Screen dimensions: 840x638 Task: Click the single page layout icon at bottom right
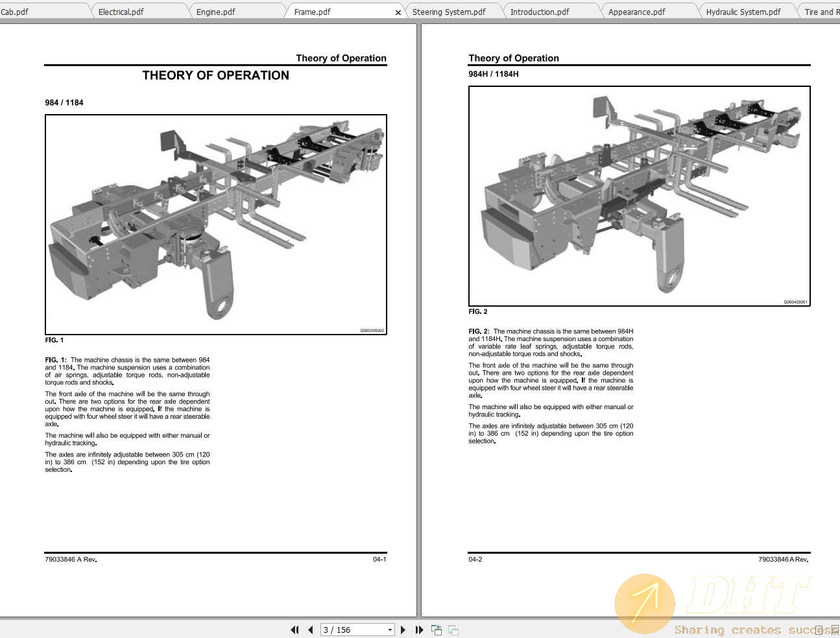819,630
